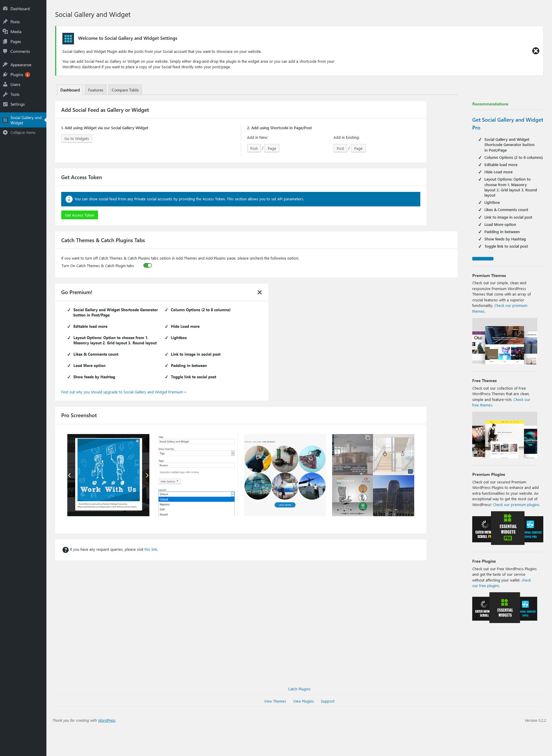Image resolution: width=552 pixels, height=756 pixels.
Task: Toggle Catch Themes & Catch Plugin tabs switch
Action: pyautogui.click(x=147, y=265)
